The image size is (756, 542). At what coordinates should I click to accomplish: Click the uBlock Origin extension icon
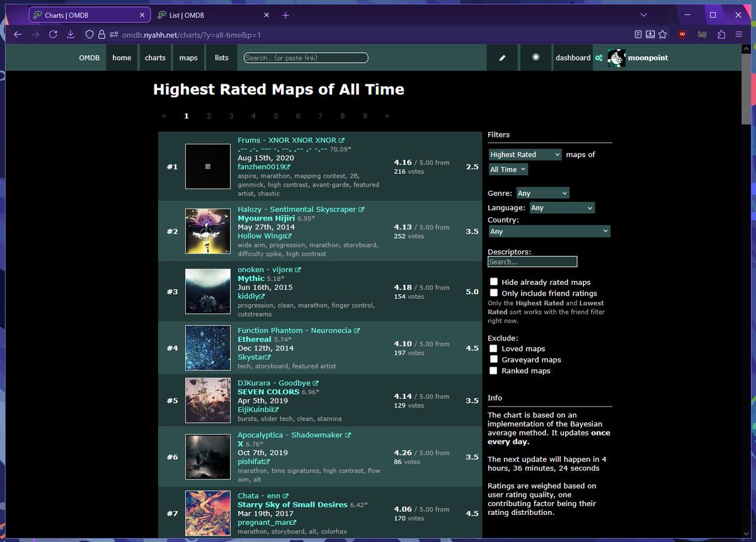tap(682, 34)
